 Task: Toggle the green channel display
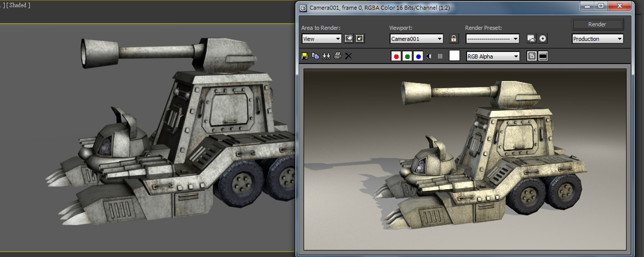pos(407,56)
